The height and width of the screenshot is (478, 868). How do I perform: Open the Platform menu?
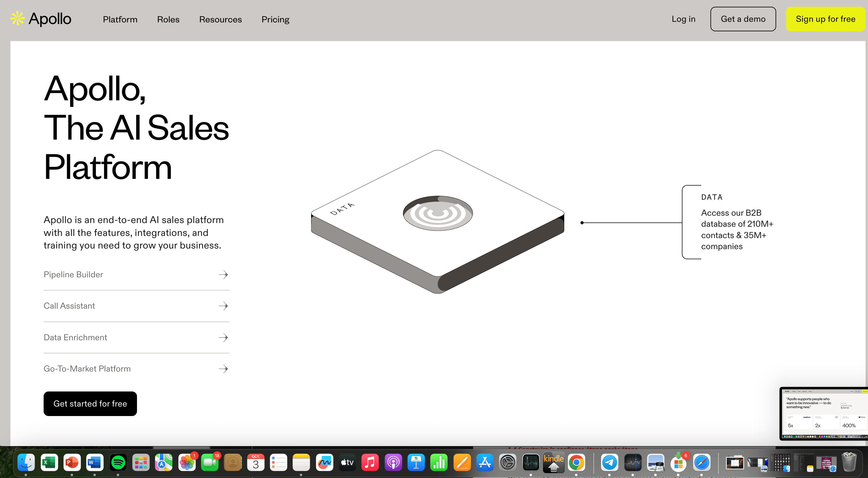(x=120, y=20)
